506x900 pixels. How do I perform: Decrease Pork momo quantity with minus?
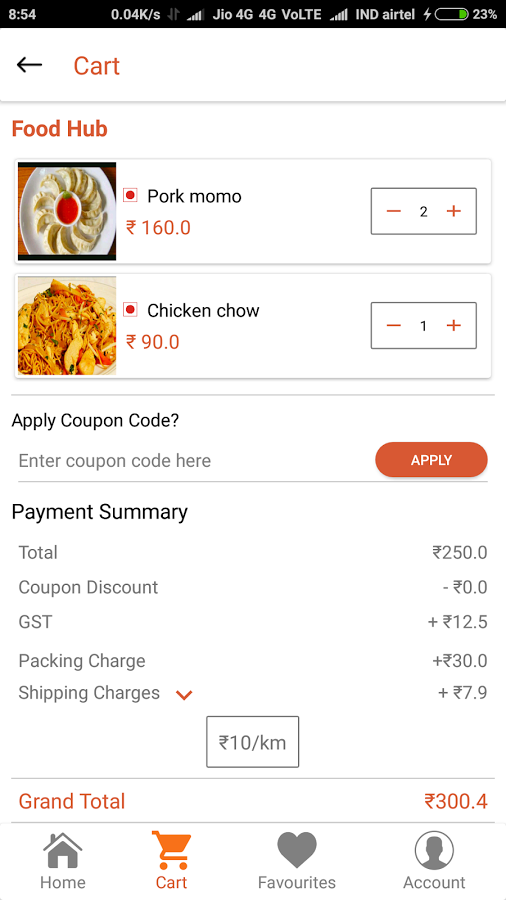(x=394, y=211)
